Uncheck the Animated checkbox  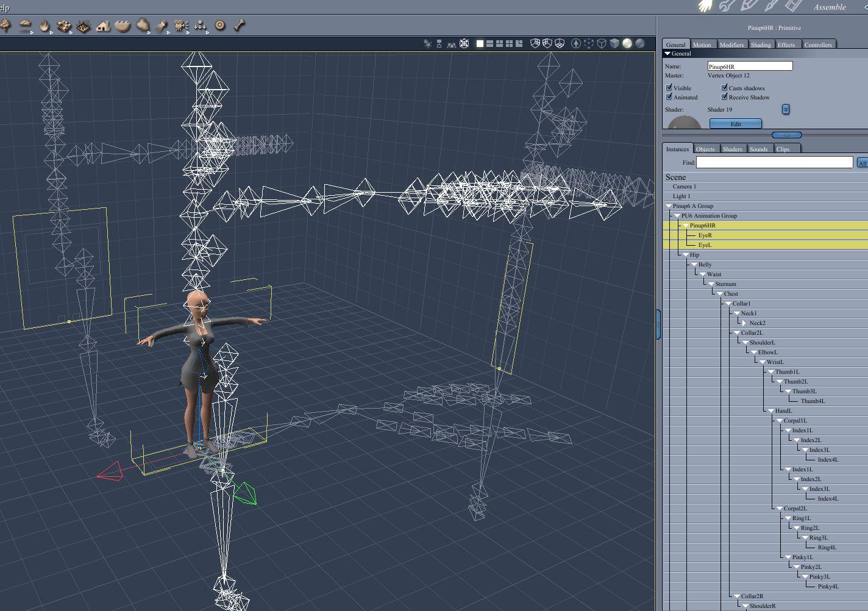(x=669, y=97)
